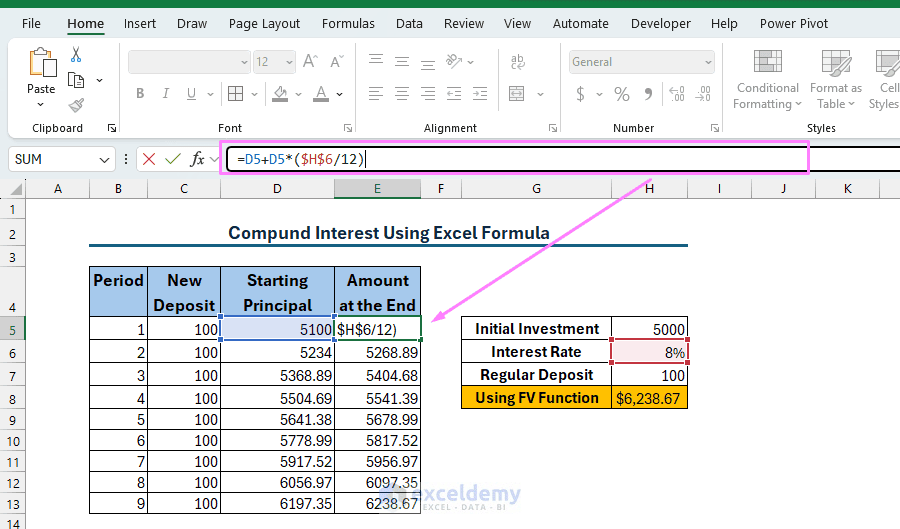
Task: Open Font settings dialog launcher
Action: (348, 128)
